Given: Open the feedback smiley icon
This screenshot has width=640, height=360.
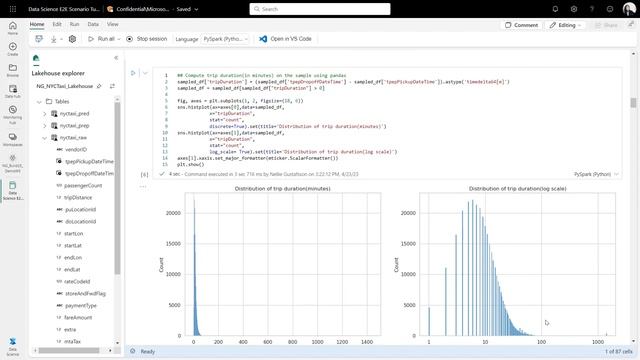Looking at the screenshot, I should [610, 9].
